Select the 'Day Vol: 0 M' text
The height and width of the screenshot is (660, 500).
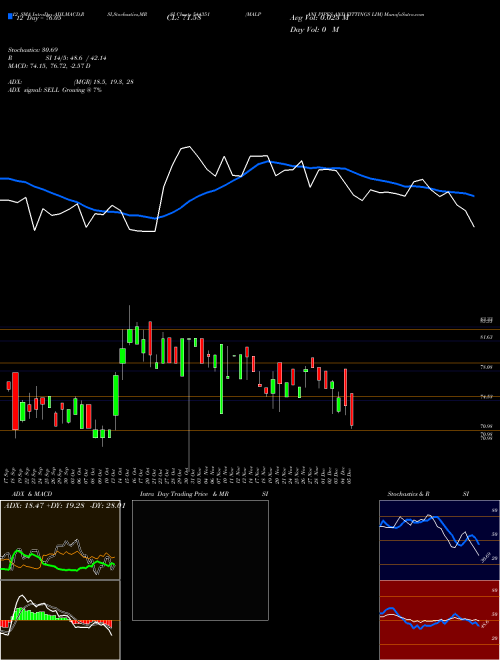[314, 30]
